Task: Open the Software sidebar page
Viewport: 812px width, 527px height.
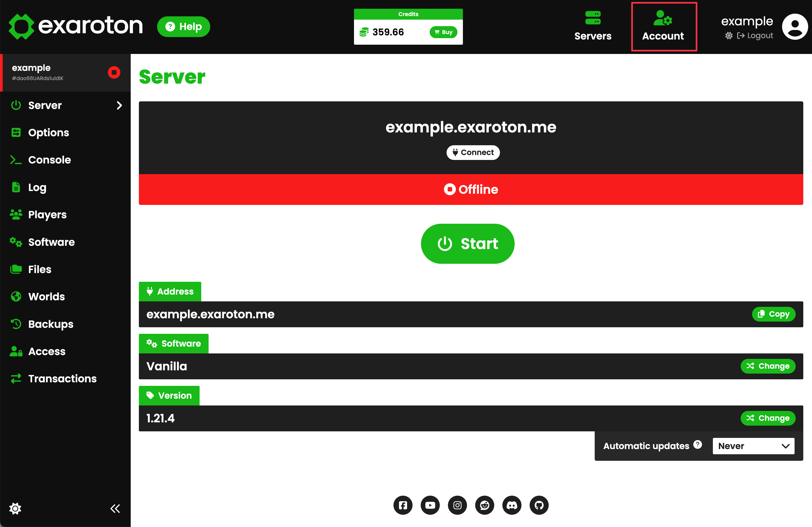Action: click(66, 242)
